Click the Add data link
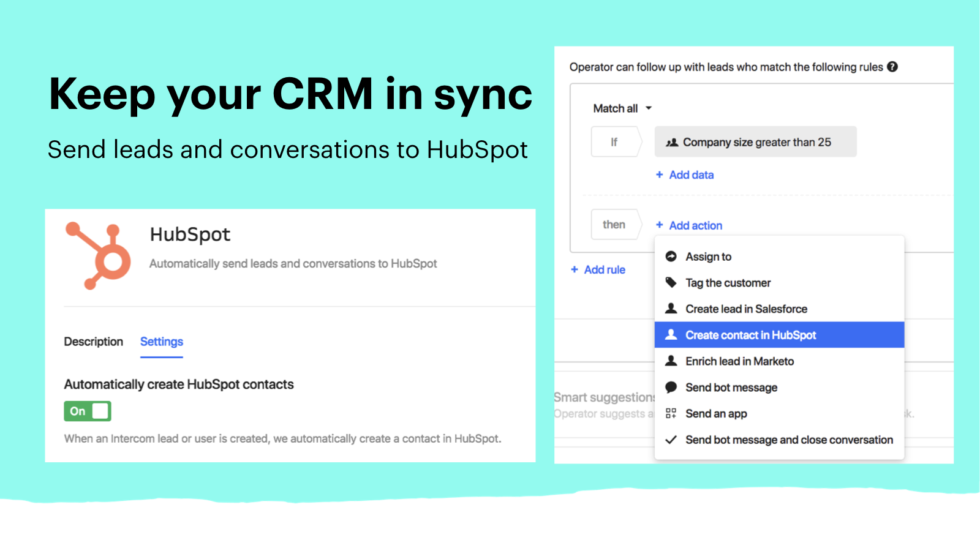Viewport: 980px width, 551px height. click(x=692, y=174)
